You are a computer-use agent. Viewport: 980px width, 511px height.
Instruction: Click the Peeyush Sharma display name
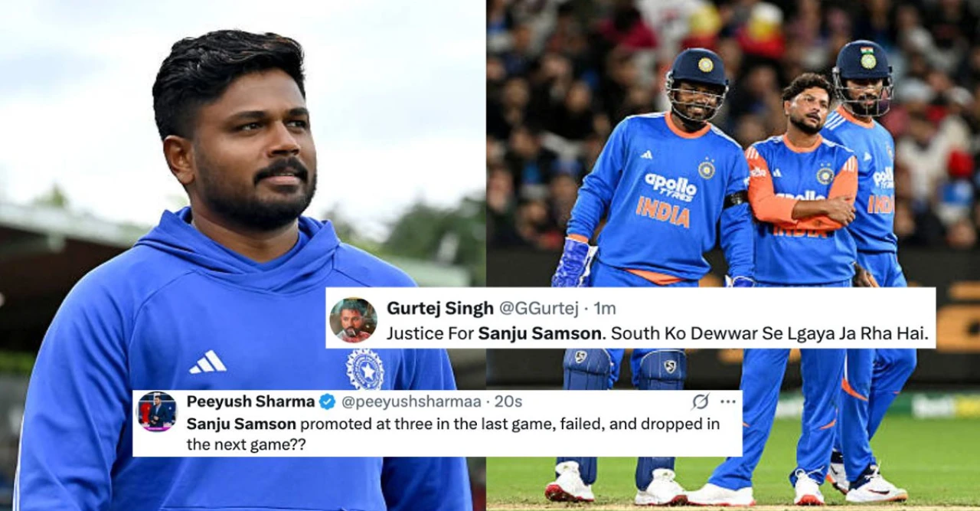coord(250,401)
